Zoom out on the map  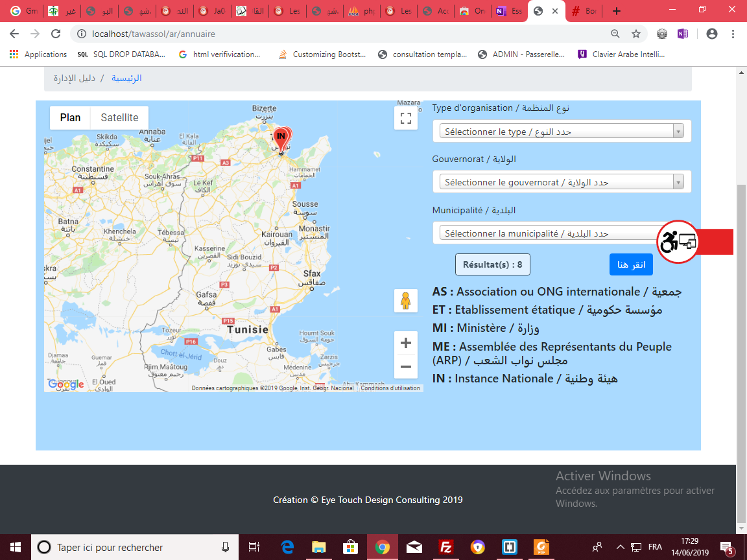click(x=406, y=367)
